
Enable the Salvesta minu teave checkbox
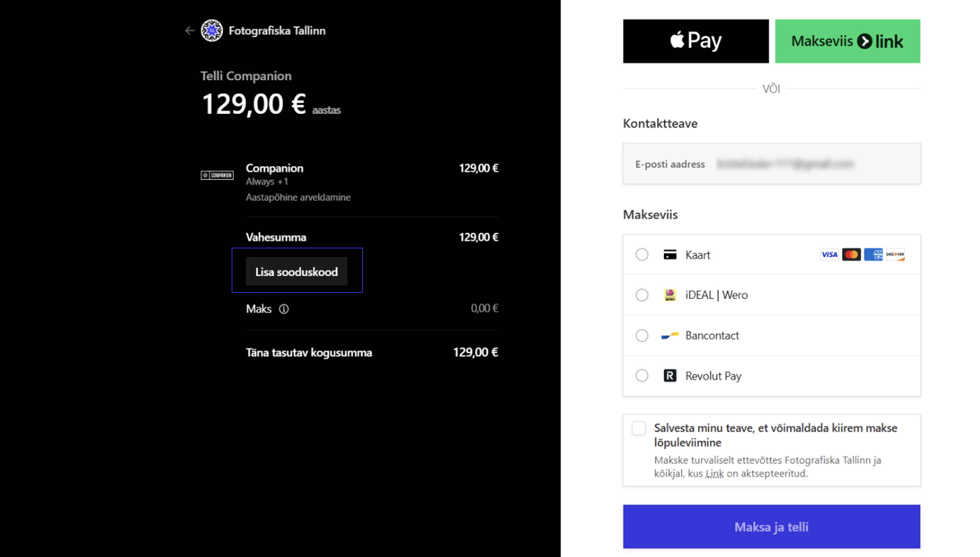coord(639,428)
